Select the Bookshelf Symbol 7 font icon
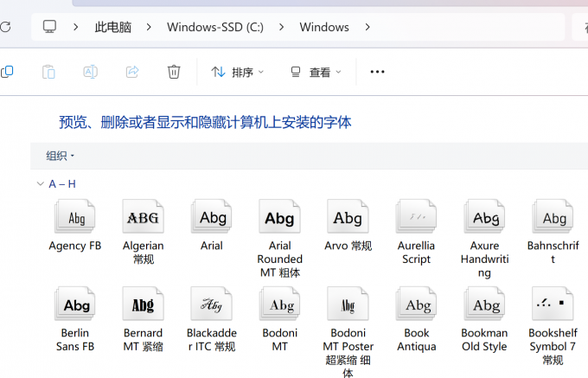588x378 pixels. [553, 304]
